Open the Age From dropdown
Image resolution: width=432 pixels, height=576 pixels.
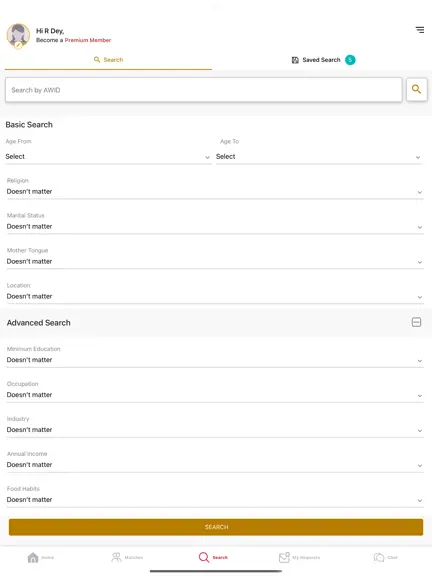click(108, 157)
